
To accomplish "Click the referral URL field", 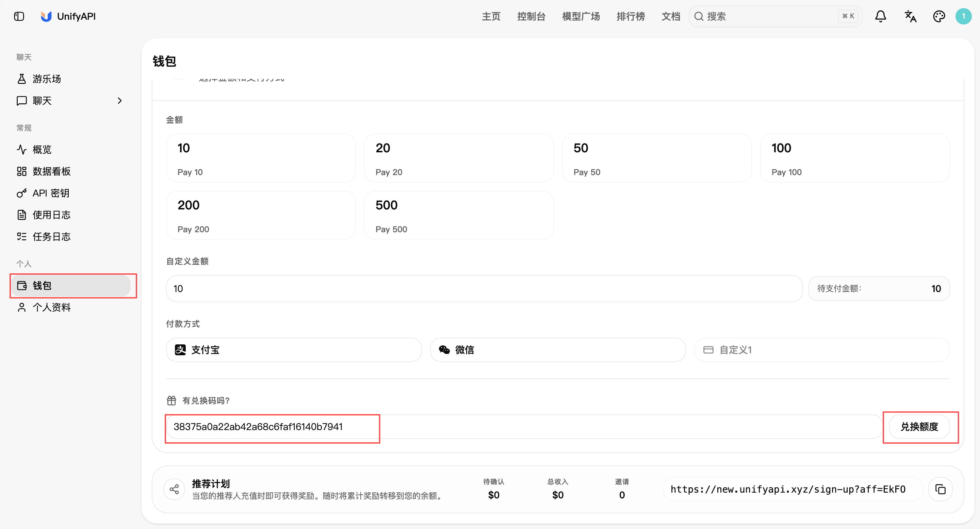I will coord(793,489).
